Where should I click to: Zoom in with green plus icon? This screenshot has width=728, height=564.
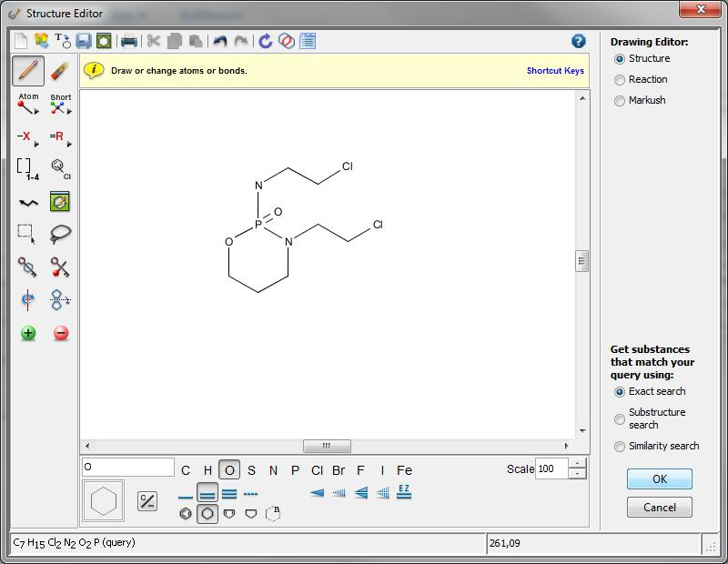click(28, 333)
